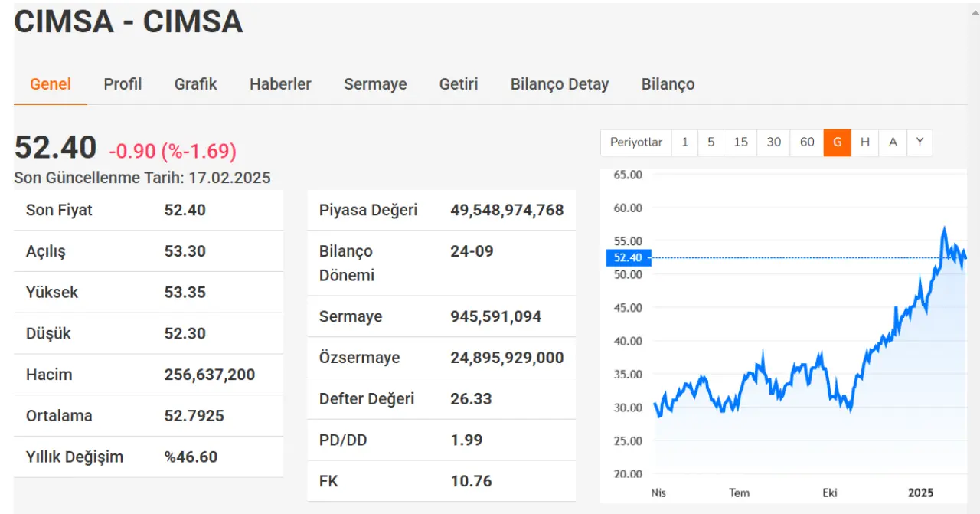
Task: Click the 2025 label on chart axis
Action: click(x=920, y=493)
